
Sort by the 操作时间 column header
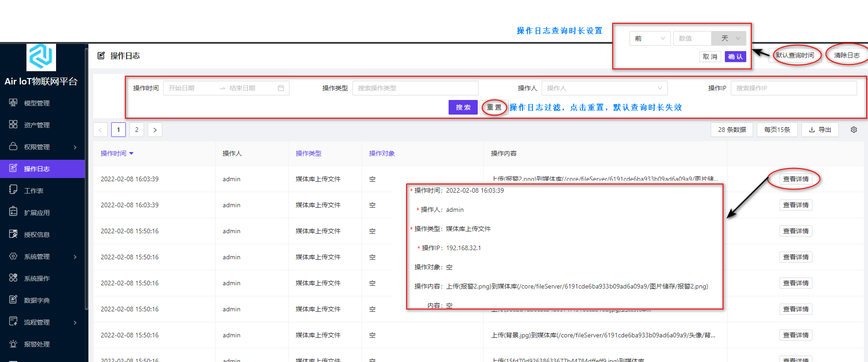pos(117,153)
